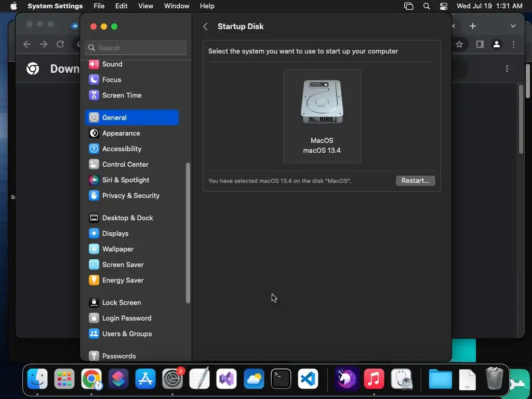The width and height of the screenshot is (532, 399).
Task: Open Music app from the Dock
Action: tap(374, 379)
